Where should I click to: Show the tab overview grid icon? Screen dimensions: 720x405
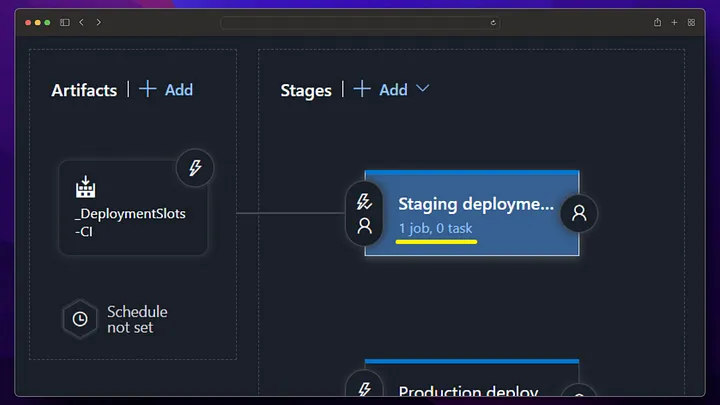pyautogui.click(x=691, y=22)
